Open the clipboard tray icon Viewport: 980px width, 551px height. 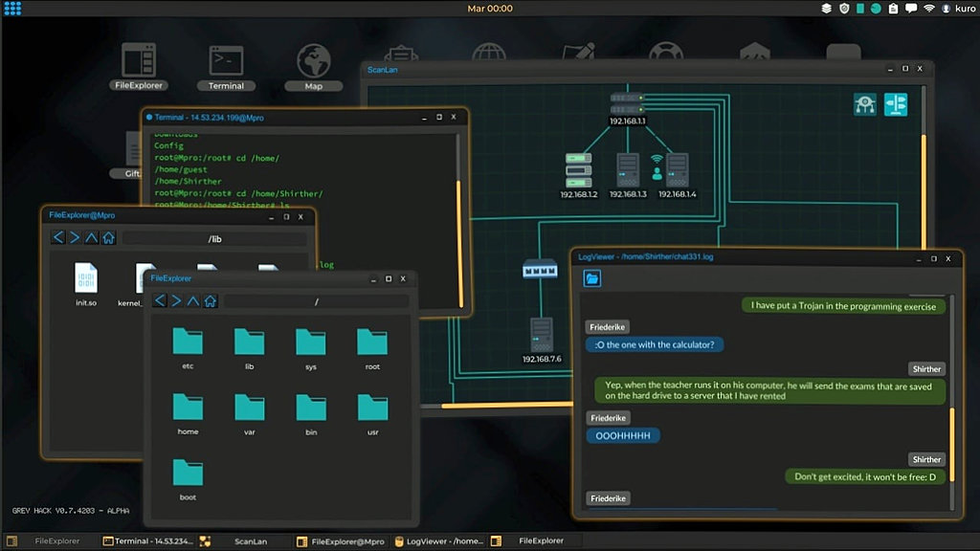(893, 8)
